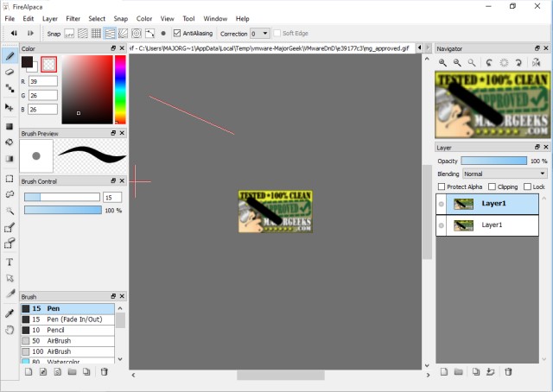
Task: Delete layer using Layer panel trash icon
Action: [508, 371]
